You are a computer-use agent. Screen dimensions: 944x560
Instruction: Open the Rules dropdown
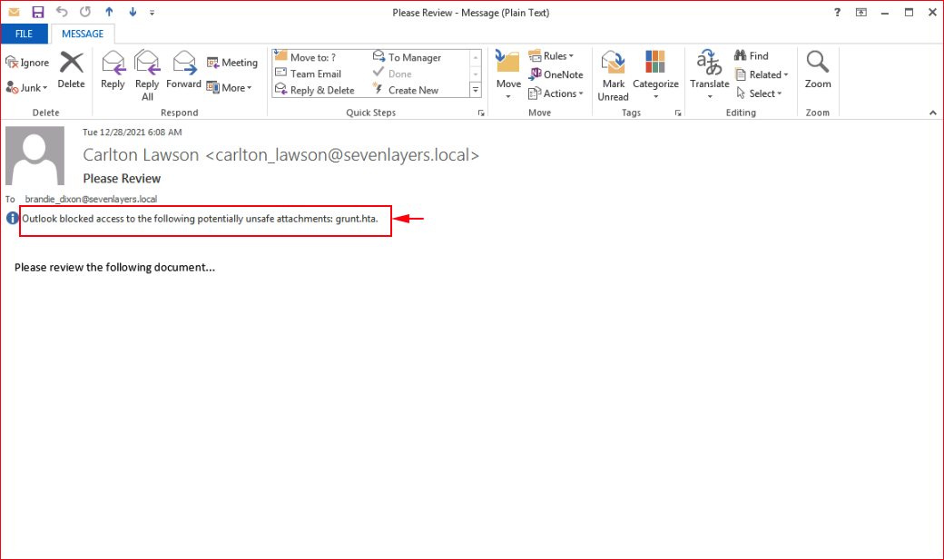[x=551, y=56]
